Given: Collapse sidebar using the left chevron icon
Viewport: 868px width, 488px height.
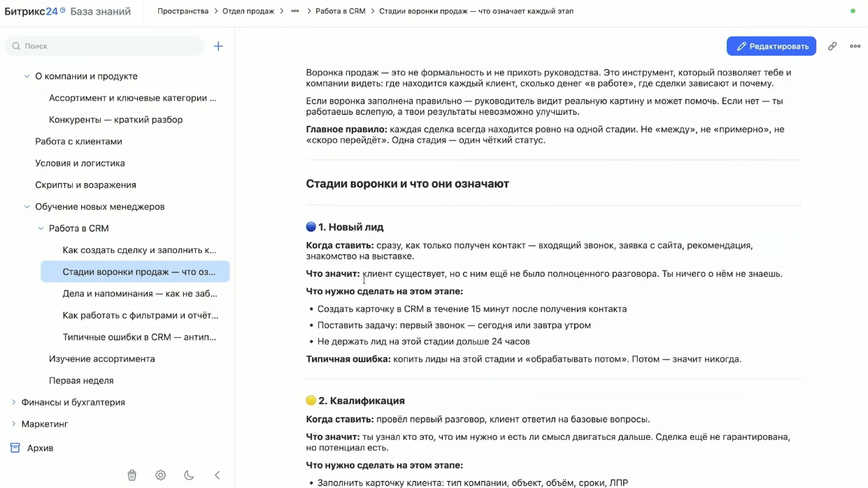Looking at the screenshot, I should 218,475.
